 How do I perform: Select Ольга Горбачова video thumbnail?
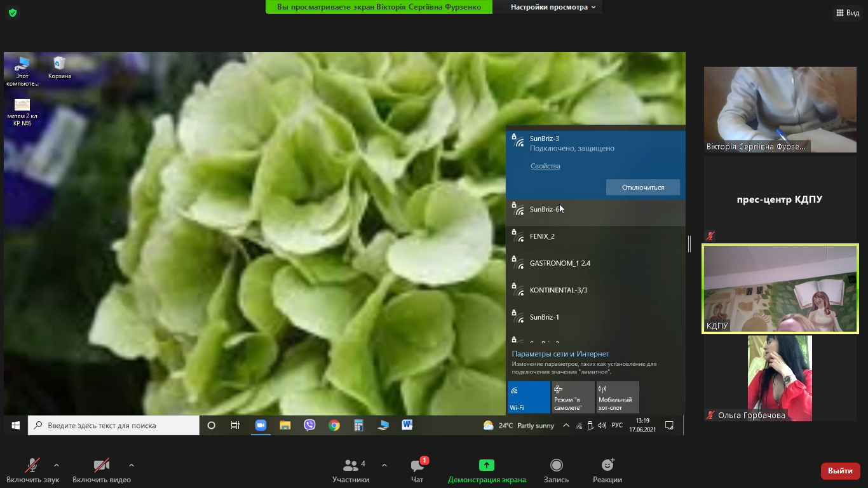tap(780, 378)
